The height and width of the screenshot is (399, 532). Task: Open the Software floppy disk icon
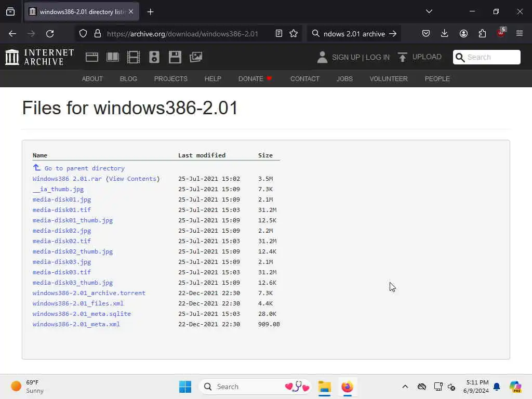pyautogui.click(x=175, y=57)
